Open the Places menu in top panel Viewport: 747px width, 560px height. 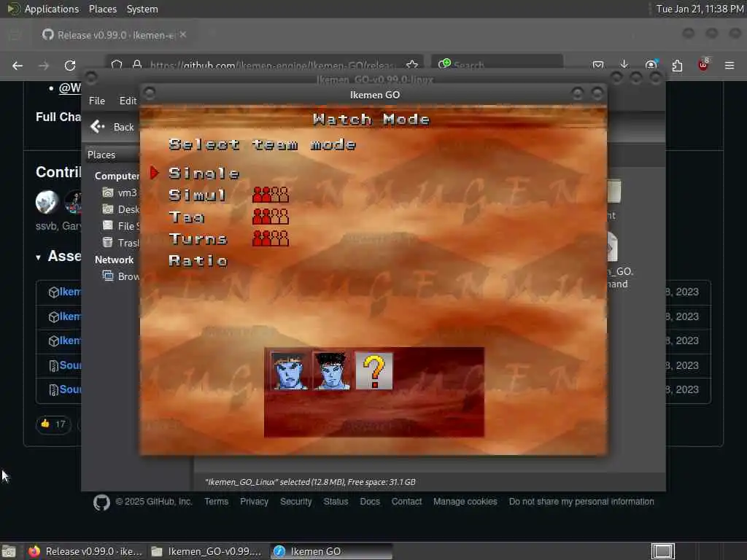pyautogui.click(x=103, y=9)
